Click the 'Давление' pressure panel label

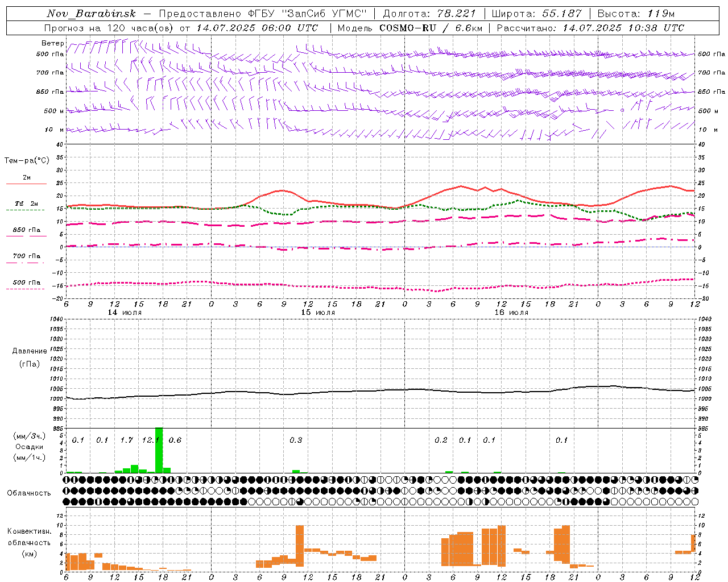(30, 351)
